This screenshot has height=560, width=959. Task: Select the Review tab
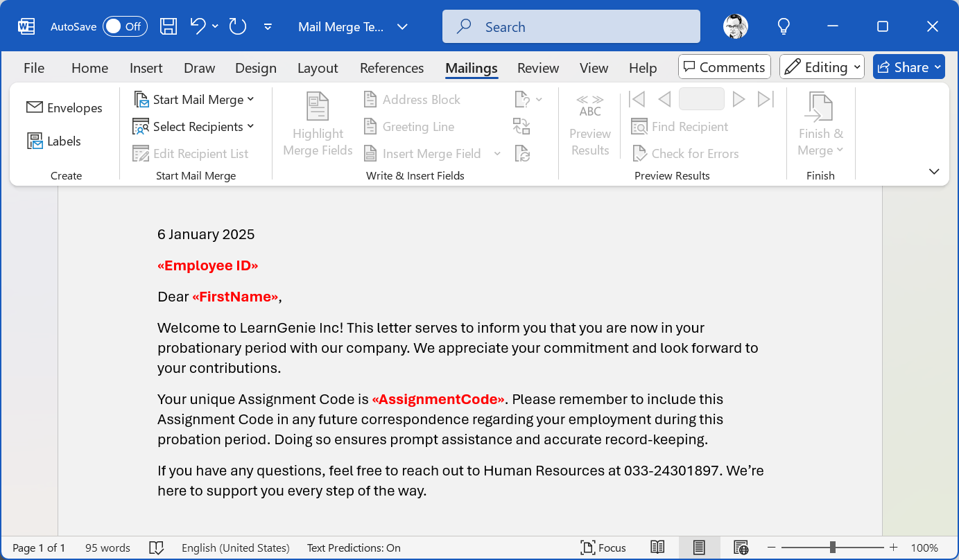pyautogui.click(x=538, y=67)
